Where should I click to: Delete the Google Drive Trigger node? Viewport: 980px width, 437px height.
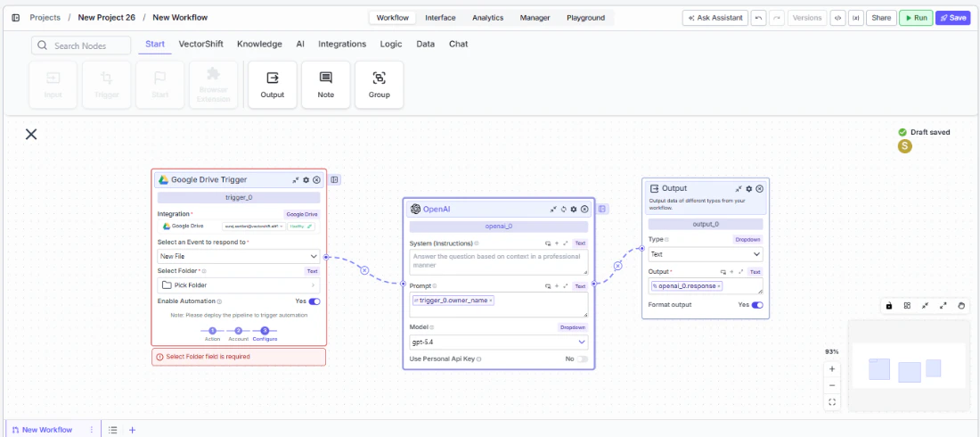click(316, 179)
